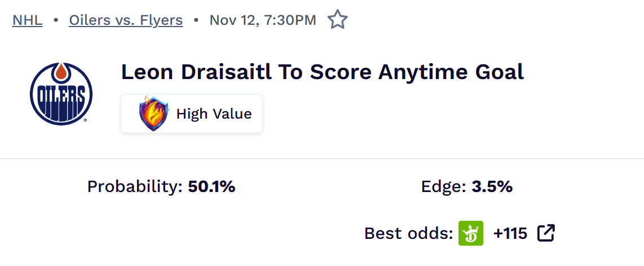This screenshot has width=644, height=266.
Task: Click the Best odds label
Action: coord(408,233)
